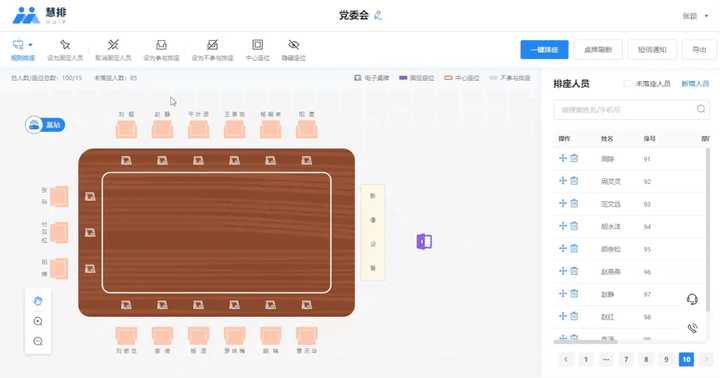Click the 党委会 meeting title

(354, 15)
